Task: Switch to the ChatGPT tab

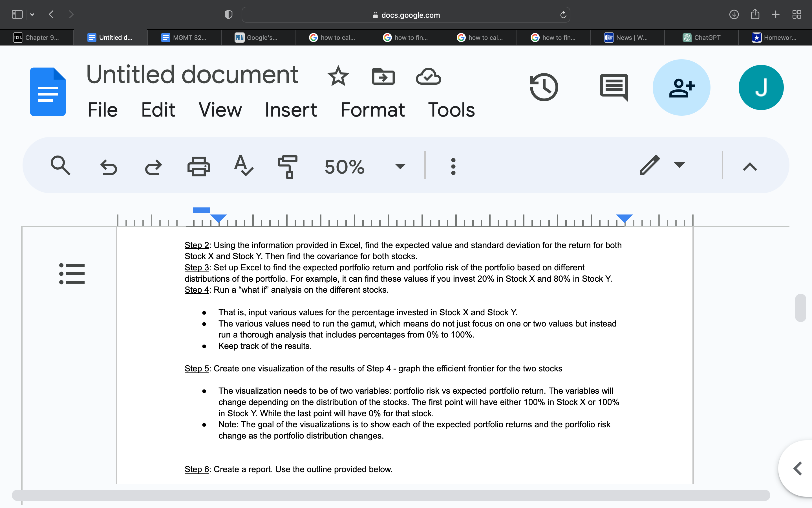Action: (701, 38)
